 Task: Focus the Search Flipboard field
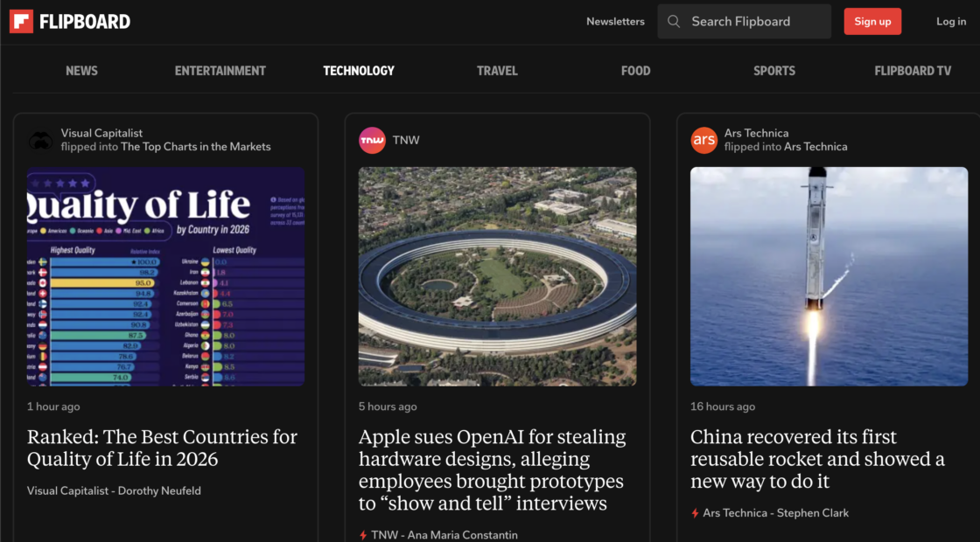click(x=745, y=21)
